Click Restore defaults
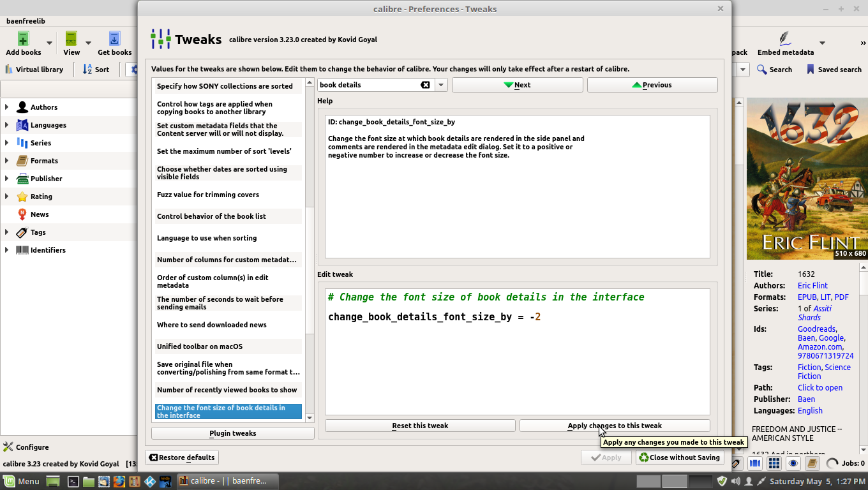Screen dimensions: 868x490 click(182, 457)
